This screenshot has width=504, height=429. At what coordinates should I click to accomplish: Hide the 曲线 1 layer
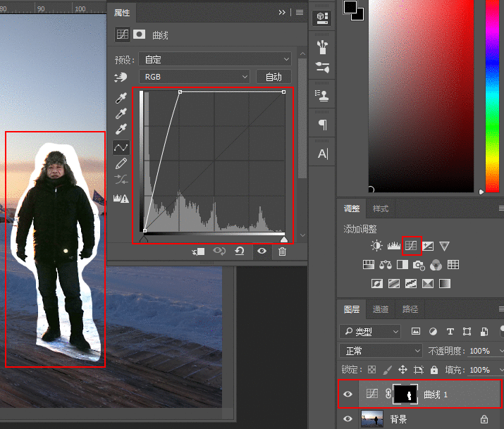348,395
